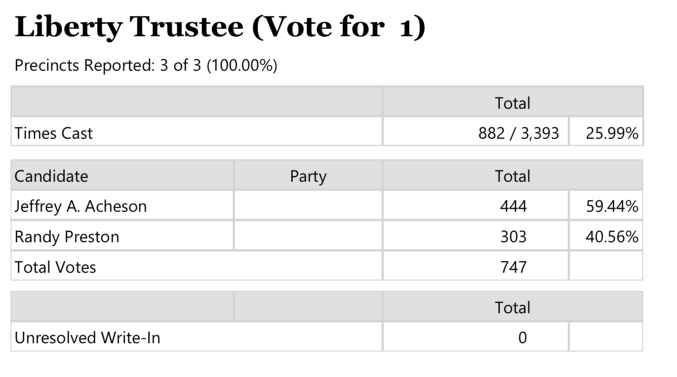This screenshot has height=377, width=677.
Task: Click the Unresolved Write-In count of 0
Action: (x=522, y=338)
